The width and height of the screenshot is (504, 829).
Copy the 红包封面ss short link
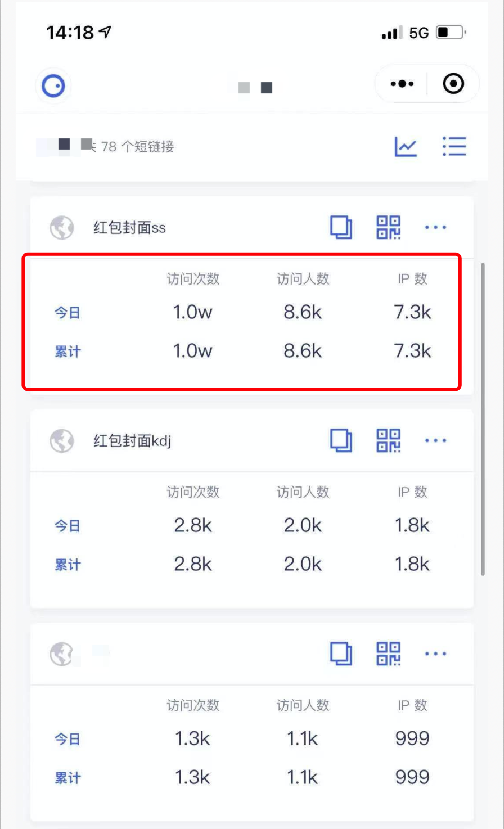(x=341, y=228)
